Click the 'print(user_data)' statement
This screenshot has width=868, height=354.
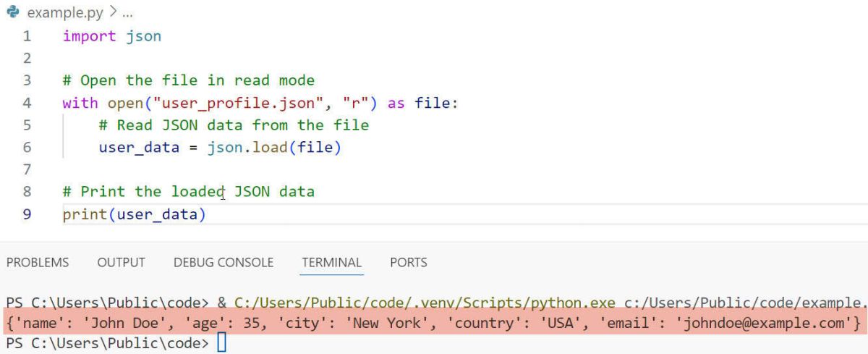click(x=135, y=214)
